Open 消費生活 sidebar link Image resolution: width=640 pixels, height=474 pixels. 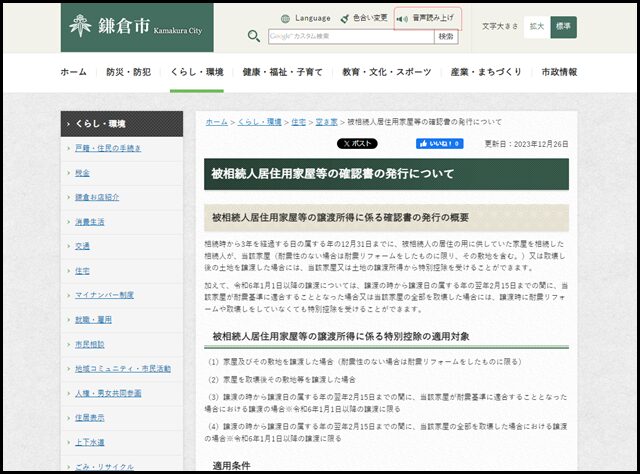[x=89, y=222]
